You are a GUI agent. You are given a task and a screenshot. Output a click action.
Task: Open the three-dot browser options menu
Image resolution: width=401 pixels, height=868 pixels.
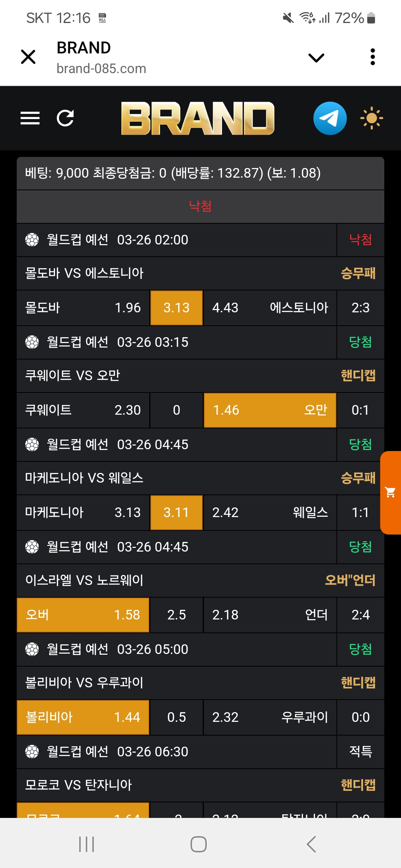tap(372, 57)
